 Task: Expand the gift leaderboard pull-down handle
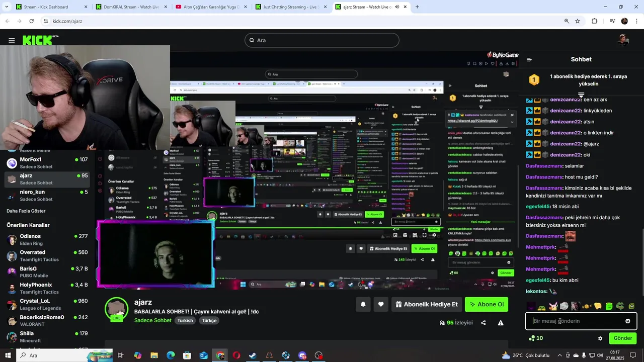581,94
